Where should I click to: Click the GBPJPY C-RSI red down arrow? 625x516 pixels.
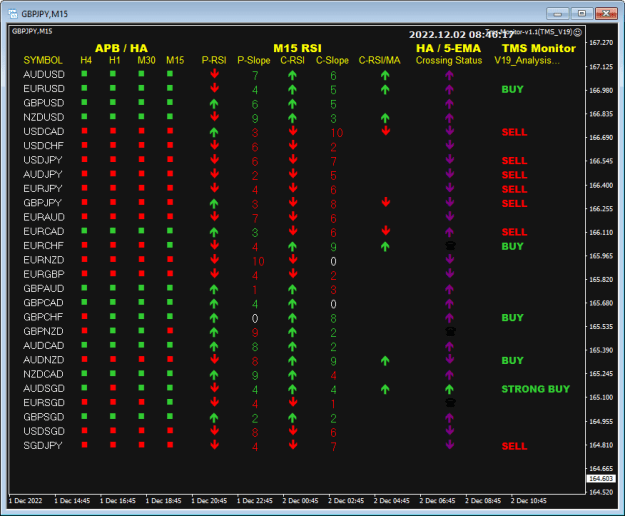pos(293,202)
